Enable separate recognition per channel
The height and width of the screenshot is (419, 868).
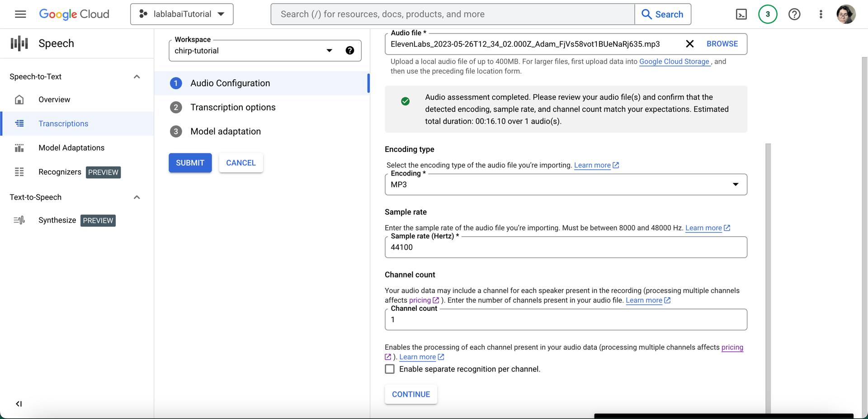pos(390,369)
